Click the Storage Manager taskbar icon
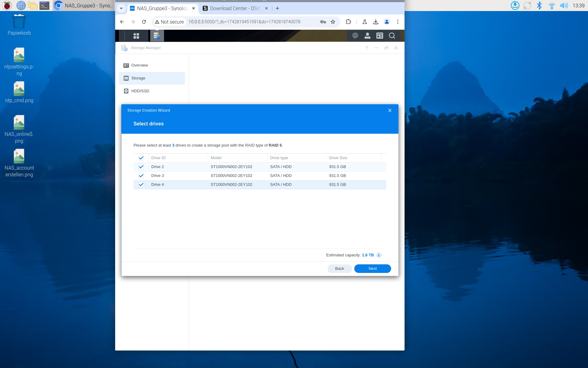 point(157,36)
